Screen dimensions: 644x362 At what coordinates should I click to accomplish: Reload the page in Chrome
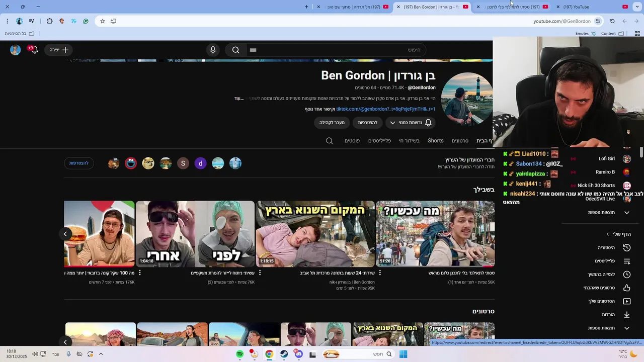coord(612,21)
